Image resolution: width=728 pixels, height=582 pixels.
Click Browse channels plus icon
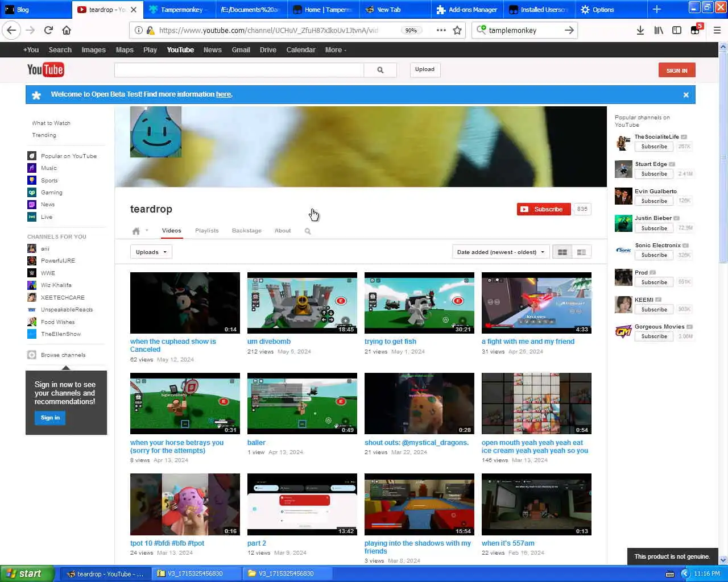coord(32,355)
